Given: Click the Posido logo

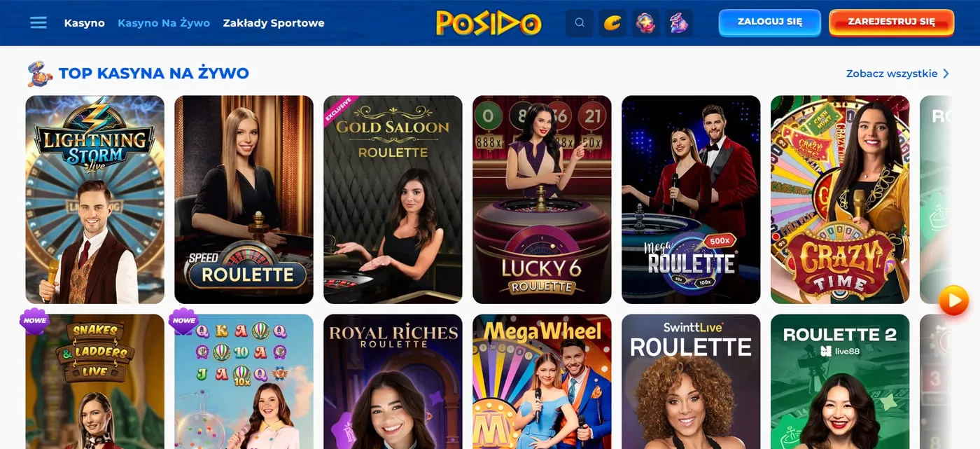Looking at the screenshot, I should (x=489, y=23).
